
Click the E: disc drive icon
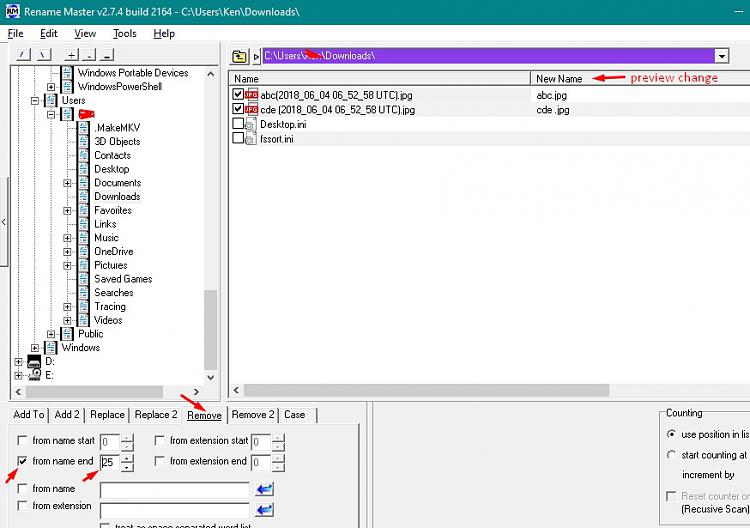click(34, 375)
